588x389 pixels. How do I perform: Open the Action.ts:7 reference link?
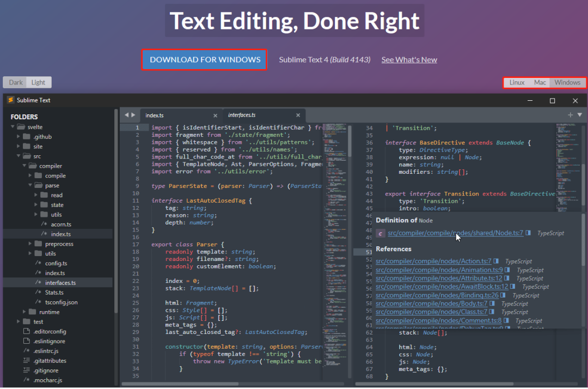[x=433, y=261]
